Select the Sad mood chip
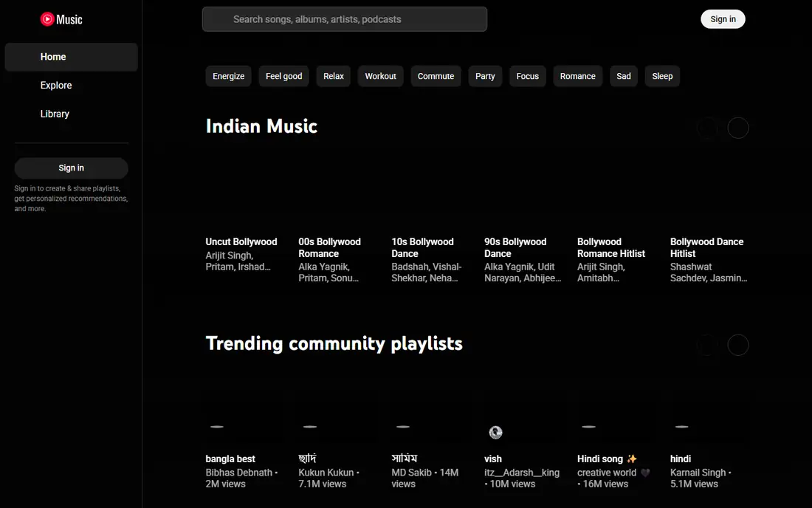The width and height of the screenshot is (812, 508). [624, 76]
